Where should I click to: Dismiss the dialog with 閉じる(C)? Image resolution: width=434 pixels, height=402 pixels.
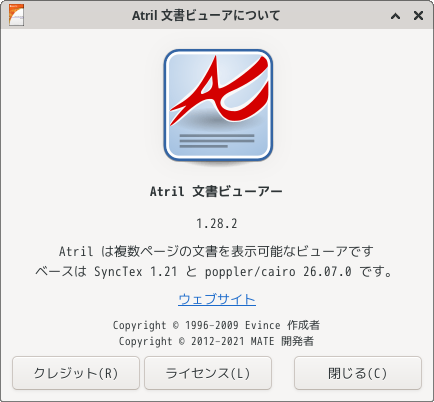click(358, 373)
